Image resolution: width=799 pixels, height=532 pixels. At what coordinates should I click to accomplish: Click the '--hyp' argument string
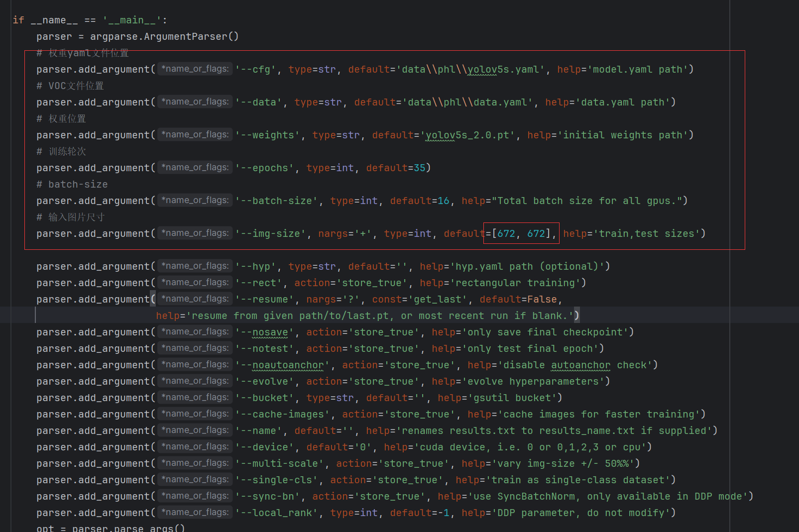point(255,266)
